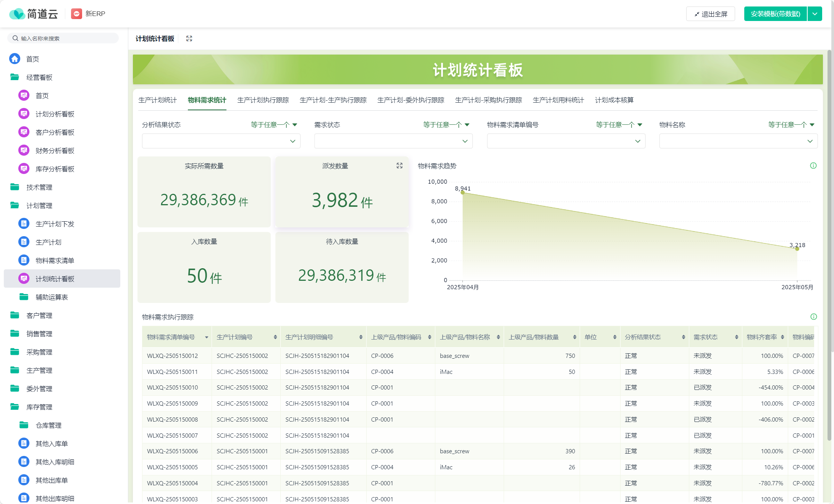Open the 物料名称 filter dropdown
The height and width of the screenshot is (504, 834).
pyautogui.click(x=738, y=141)
